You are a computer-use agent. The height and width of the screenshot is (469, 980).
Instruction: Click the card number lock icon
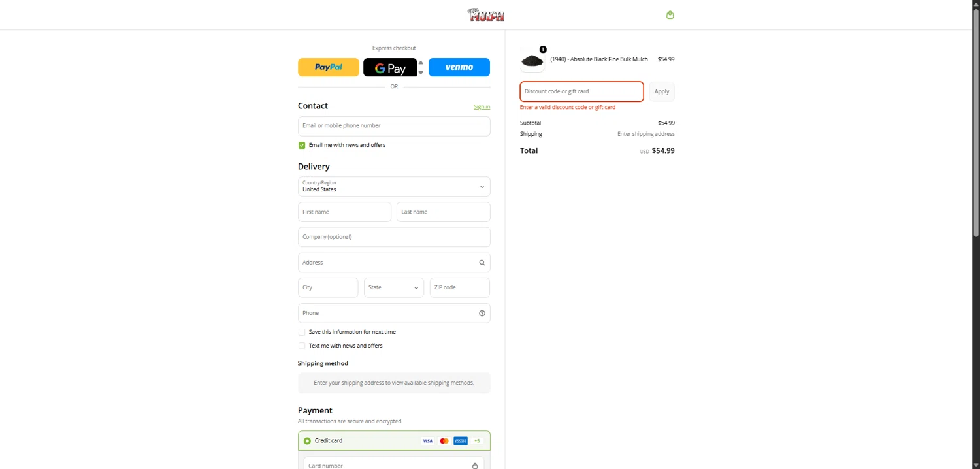475,466
